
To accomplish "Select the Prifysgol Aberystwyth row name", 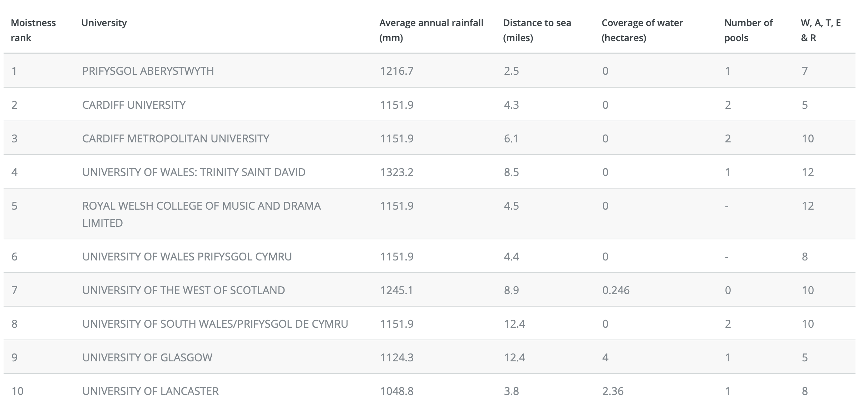I will tap(148, 71).
